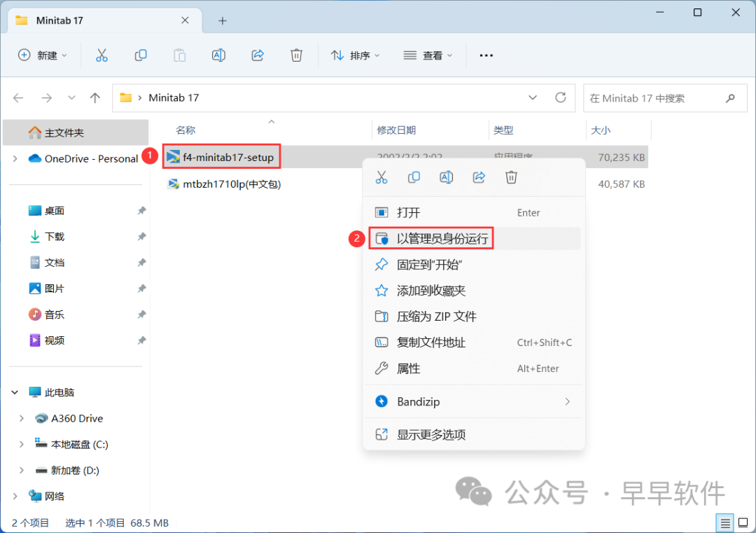Click the copy icon in the context menu
The height and width of the screenshot is (533, 756).
pos(414,178)
